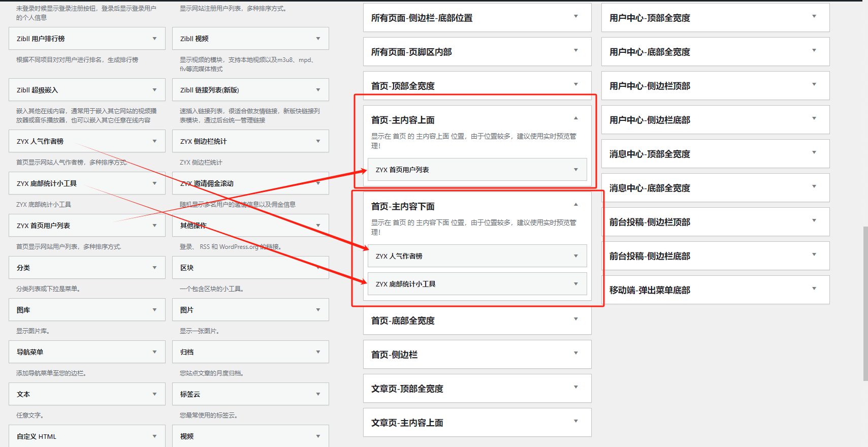
Task: Expand ZYX 底部统计小工具 in 首页-主内容下面
Action: 575,284
